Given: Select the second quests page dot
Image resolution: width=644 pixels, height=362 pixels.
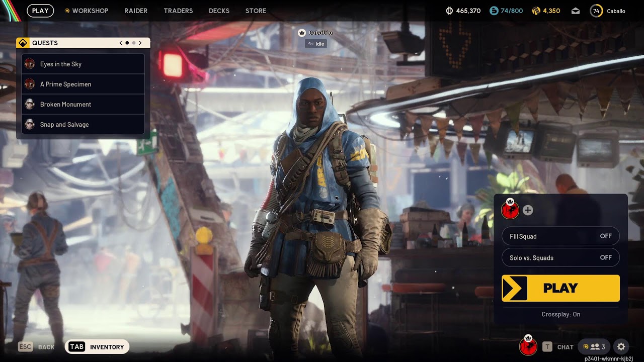Looking at the screenshot, I should click(x=133, y=43).
